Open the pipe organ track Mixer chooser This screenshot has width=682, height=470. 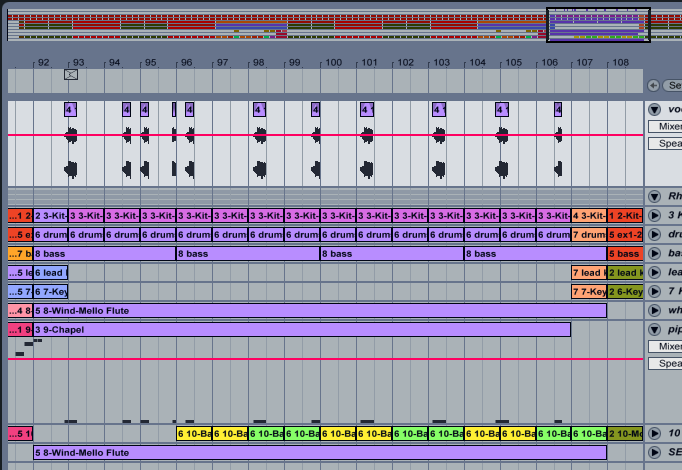(665, 346)
